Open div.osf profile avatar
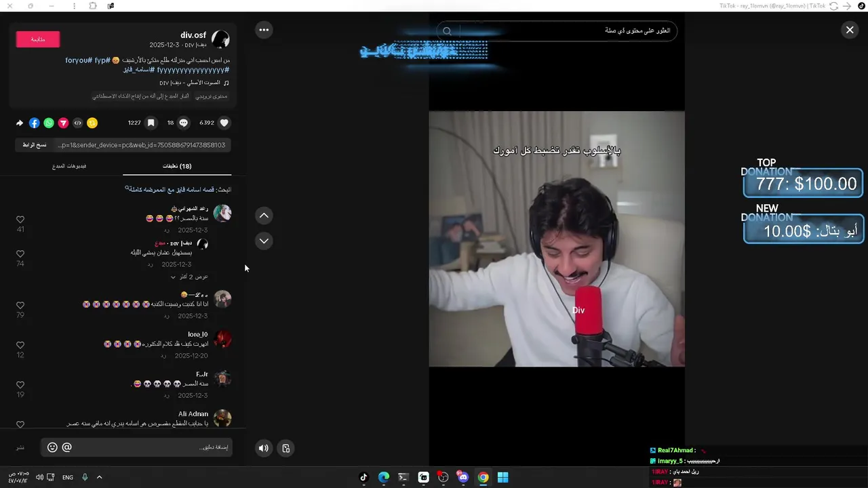The height and width of the screenshot is (488, 868). (x=221, y=39)
